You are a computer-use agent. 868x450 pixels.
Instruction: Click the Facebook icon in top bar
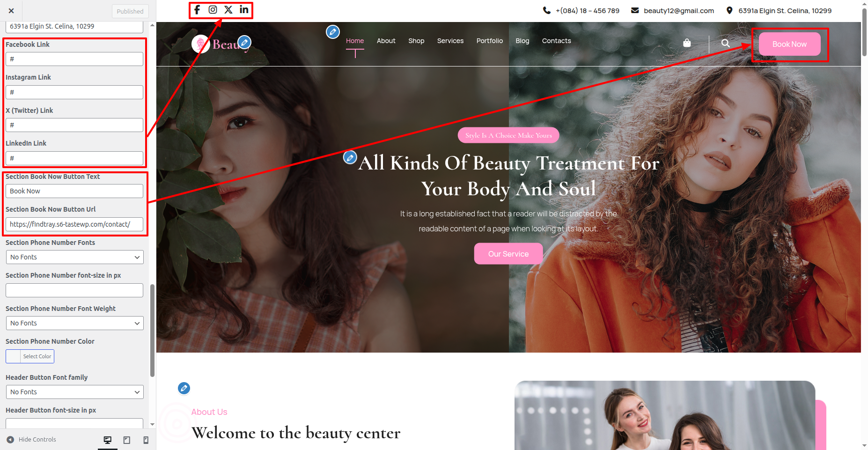coord(197,10)
